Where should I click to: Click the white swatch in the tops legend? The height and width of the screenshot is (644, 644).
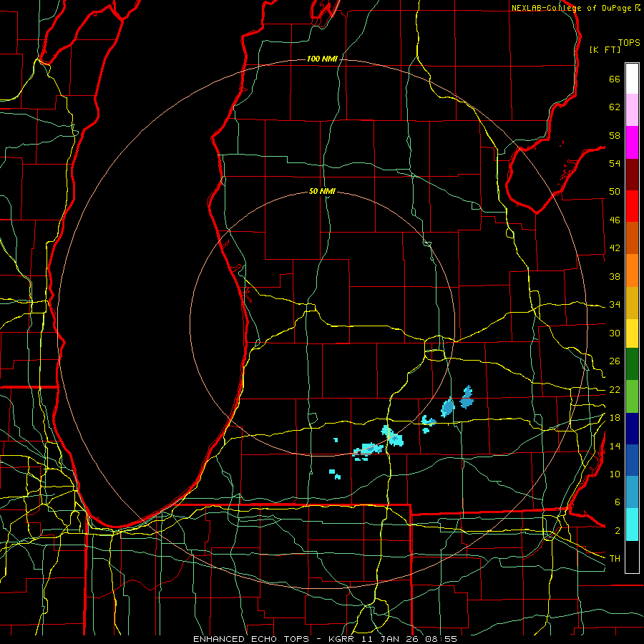(632, 79)
